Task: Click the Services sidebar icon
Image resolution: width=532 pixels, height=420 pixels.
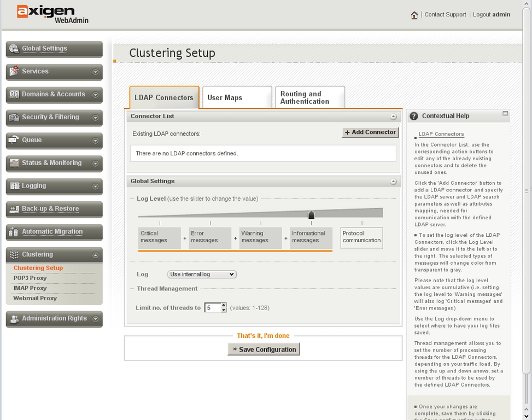Action: click(14, 72)
